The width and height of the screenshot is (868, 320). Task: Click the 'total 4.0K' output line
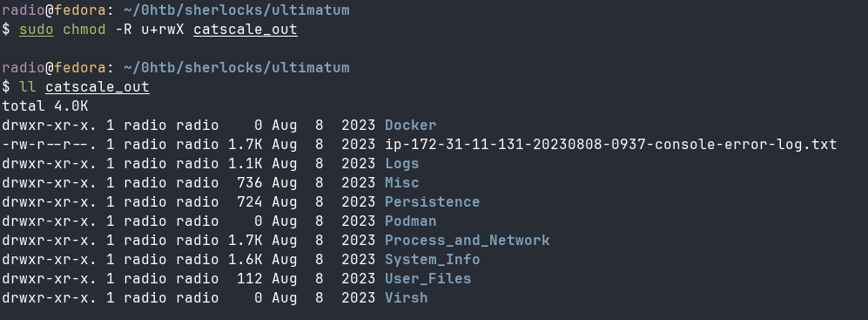[45, 106]
